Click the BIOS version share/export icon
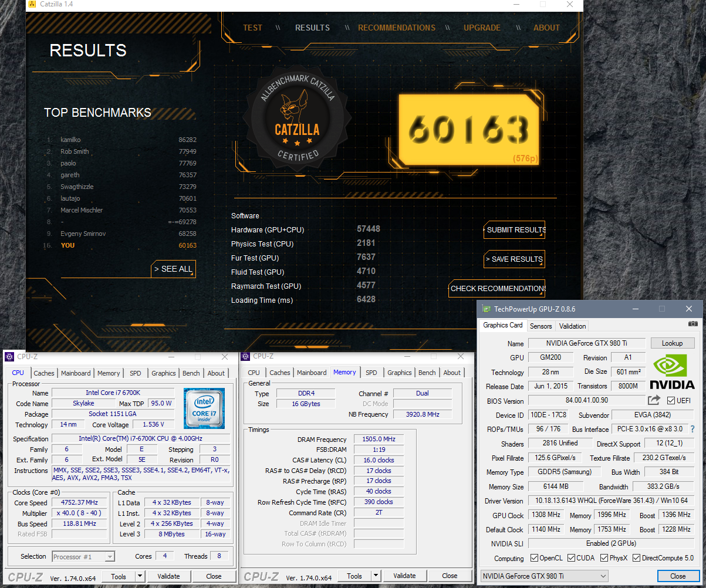This screenshot has width=706, height=588. (x=654, y=400)
